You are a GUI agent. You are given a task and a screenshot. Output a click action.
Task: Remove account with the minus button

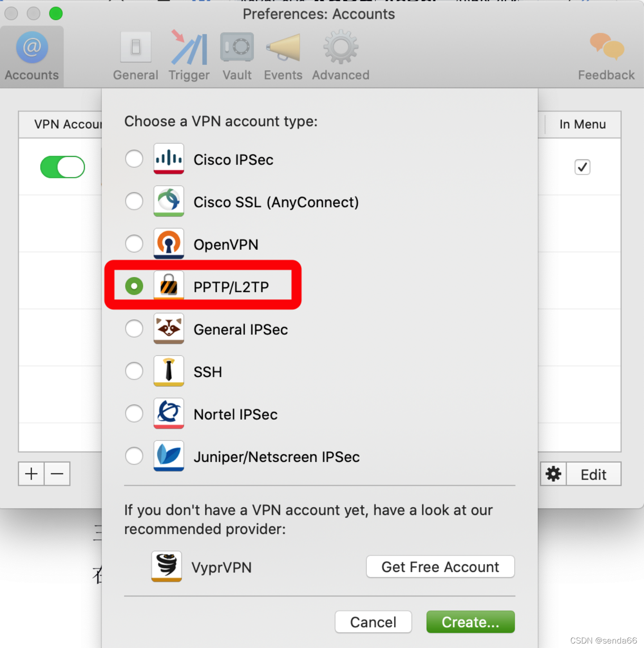pos(57,474)
